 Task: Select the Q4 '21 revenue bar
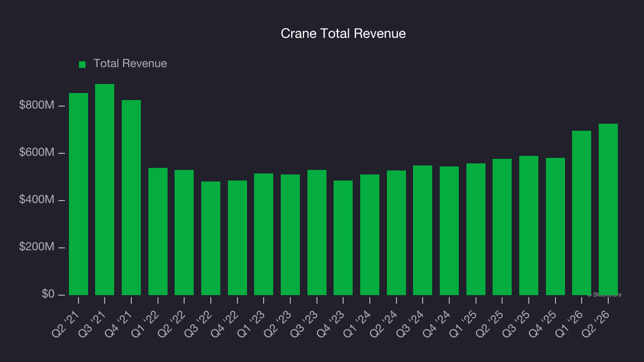pos(131,198)
